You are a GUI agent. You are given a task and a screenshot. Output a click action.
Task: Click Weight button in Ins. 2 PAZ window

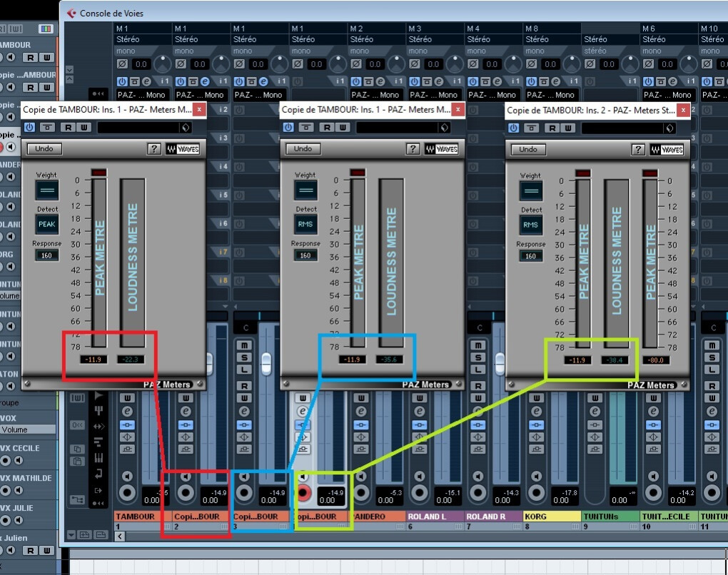[x=531, y=190]
